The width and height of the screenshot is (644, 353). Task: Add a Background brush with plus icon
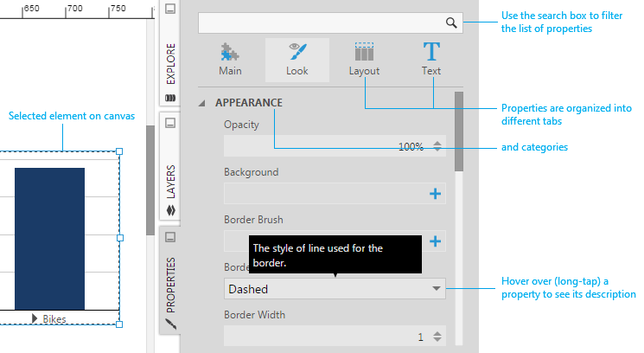point(436,194)
